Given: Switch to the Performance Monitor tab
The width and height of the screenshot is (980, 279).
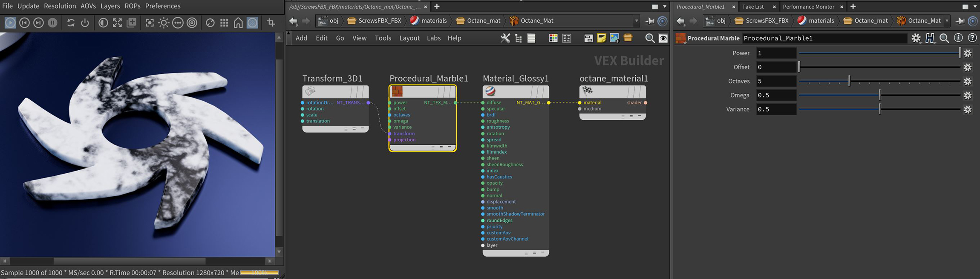Looking at the screenshot, I should [808, 6].
